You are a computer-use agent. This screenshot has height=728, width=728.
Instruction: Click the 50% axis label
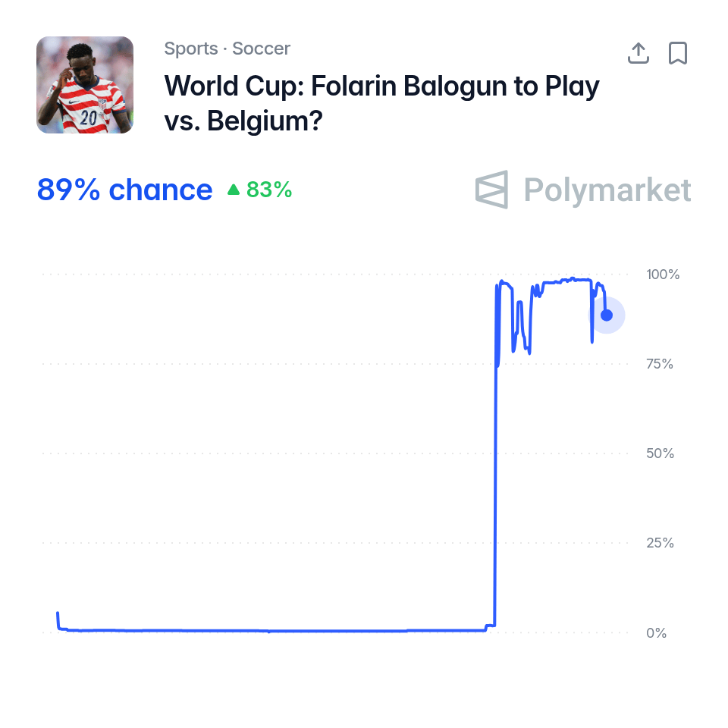tap(660, 453)
